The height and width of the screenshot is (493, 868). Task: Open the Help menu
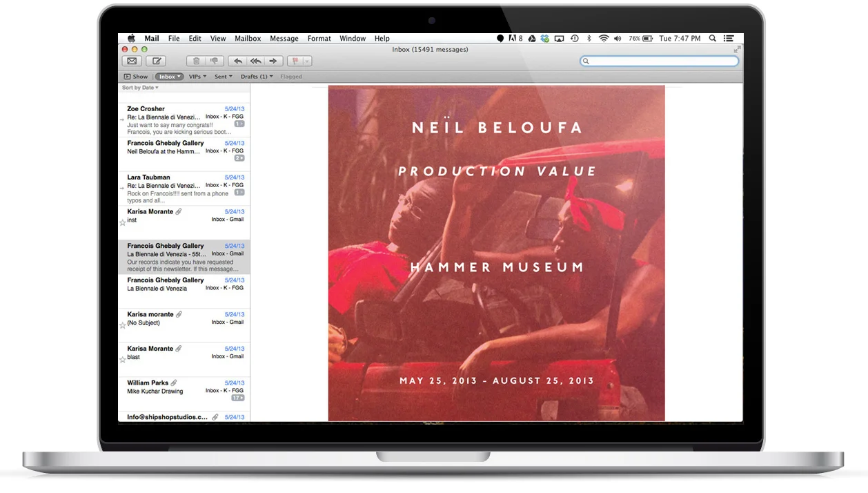(382, 39)
